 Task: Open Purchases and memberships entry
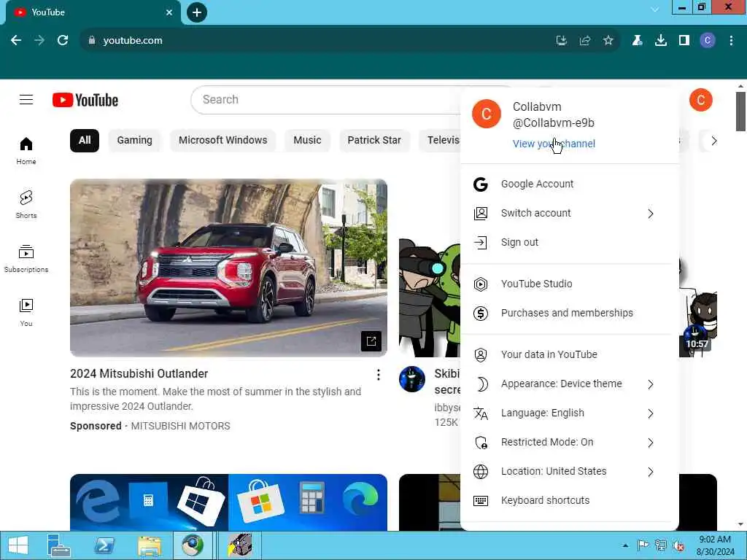[x=569, y=314]
